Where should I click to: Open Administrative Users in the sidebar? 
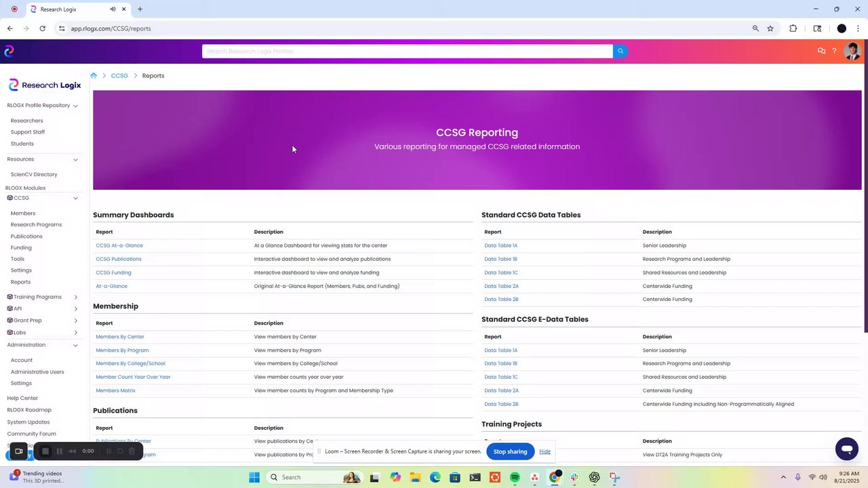tap(37, 371)
